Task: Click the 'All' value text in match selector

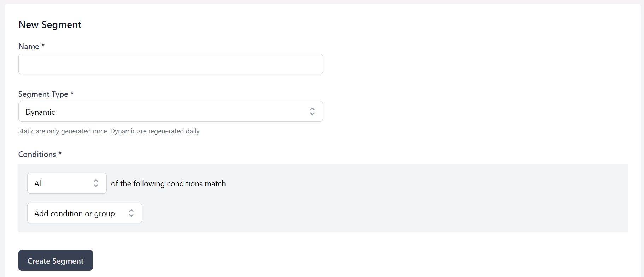Action: pos(39,184)
